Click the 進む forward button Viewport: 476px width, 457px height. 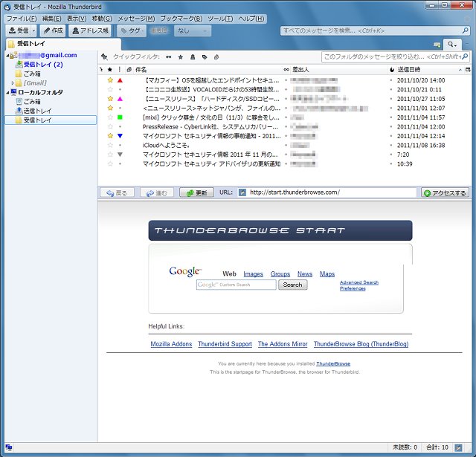[157, 193]
